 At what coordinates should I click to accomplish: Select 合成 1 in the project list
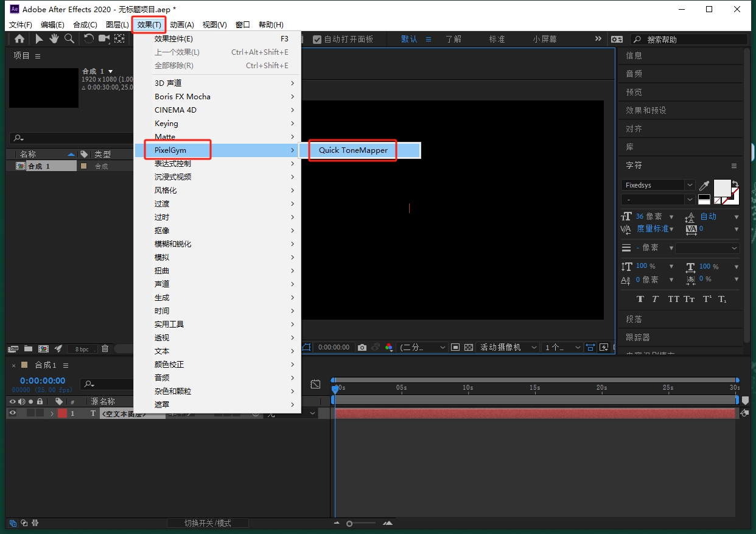point(40,166)
